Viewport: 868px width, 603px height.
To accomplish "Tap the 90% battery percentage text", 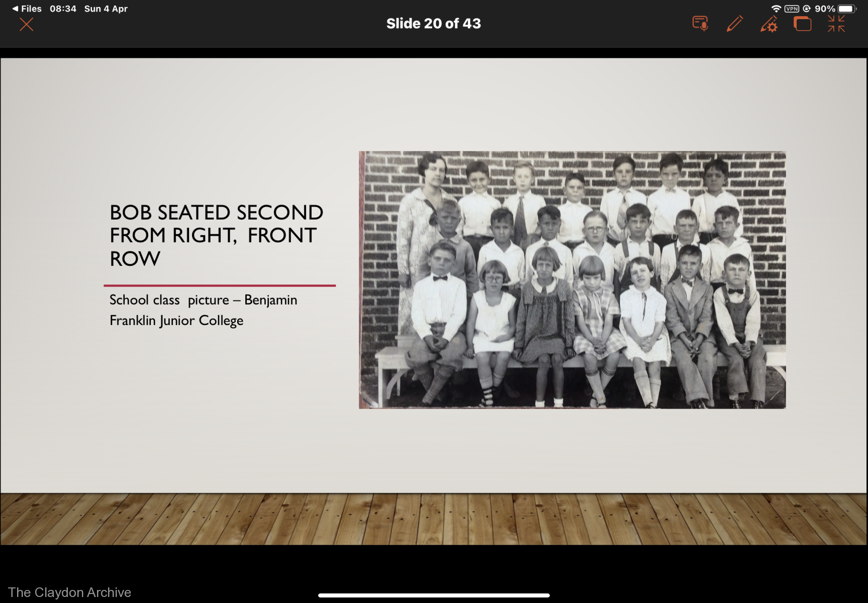I will coord(825,9).
